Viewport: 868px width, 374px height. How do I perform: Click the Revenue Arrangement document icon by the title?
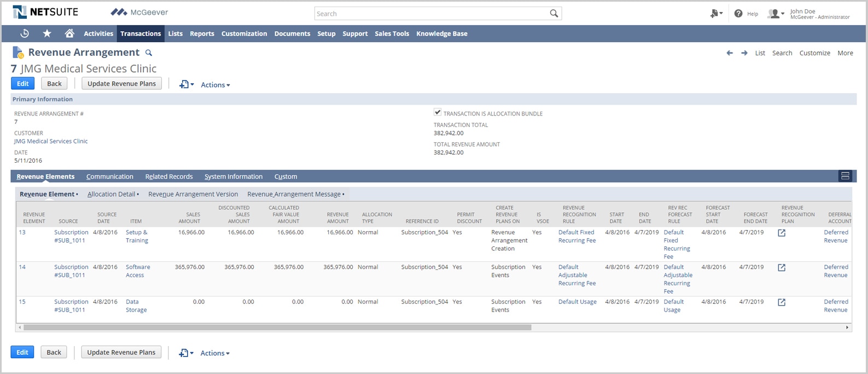click(x=18, y=53)
